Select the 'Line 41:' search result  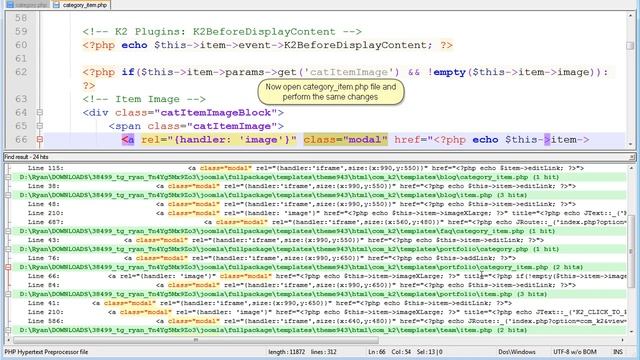tap(269, 303)
